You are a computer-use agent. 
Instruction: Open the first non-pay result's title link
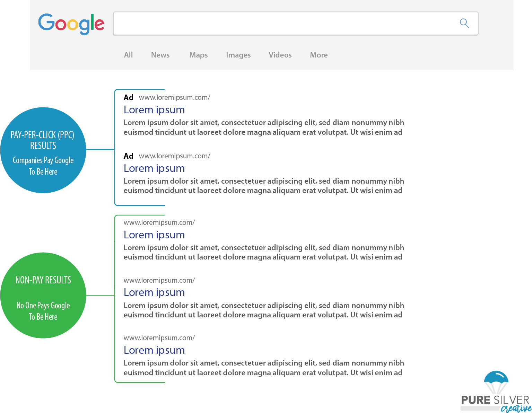click(154, 235)
